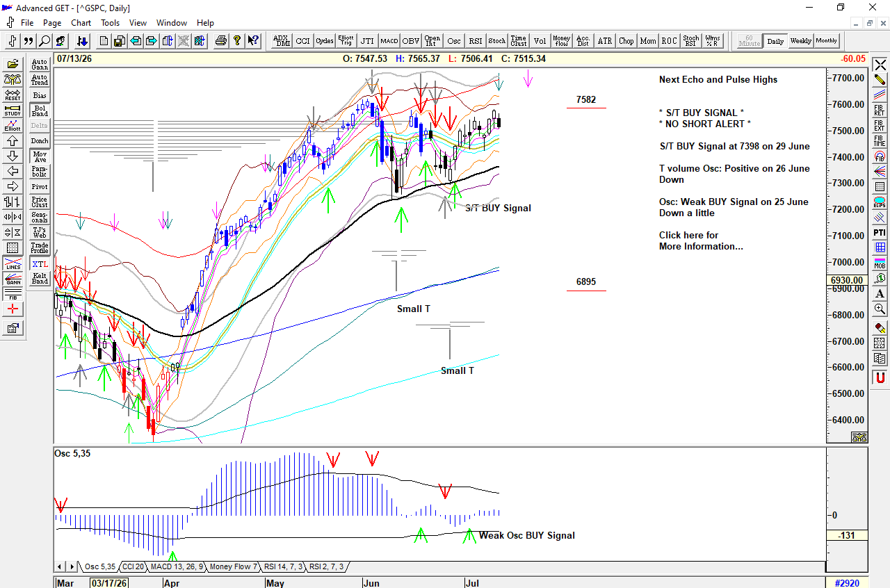The width and height of the screenshot is (890, 588).
Task: Add the Elliott Trig indicator
Action: [x=346, y=41]
